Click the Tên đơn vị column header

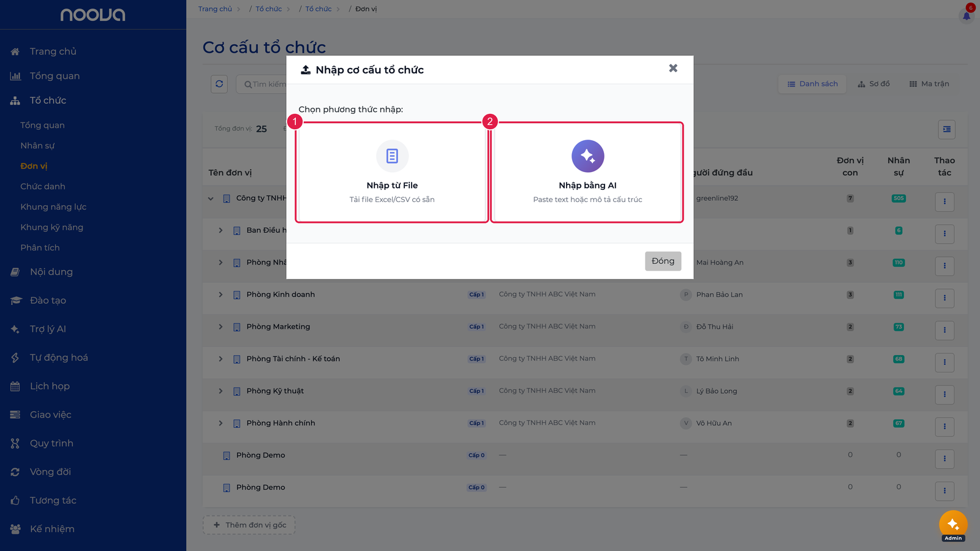pyautogui.click(x=230, y=173)
